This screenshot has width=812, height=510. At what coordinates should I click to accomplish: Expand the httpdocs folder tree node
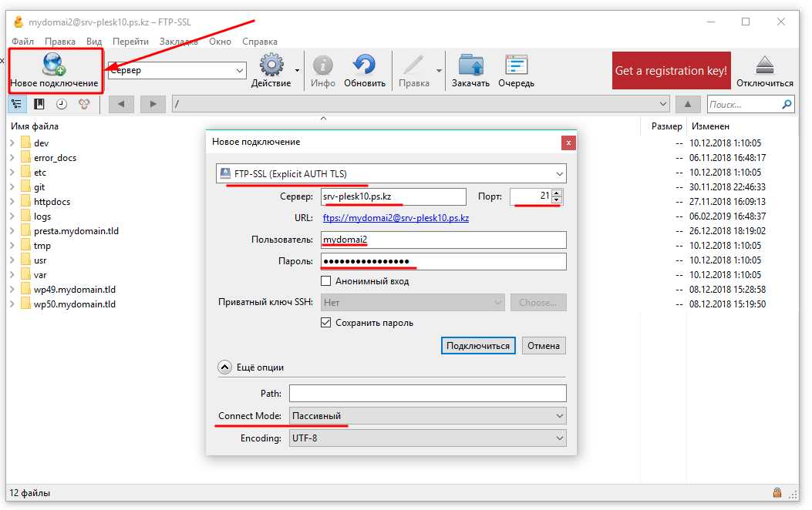point(12,201)
